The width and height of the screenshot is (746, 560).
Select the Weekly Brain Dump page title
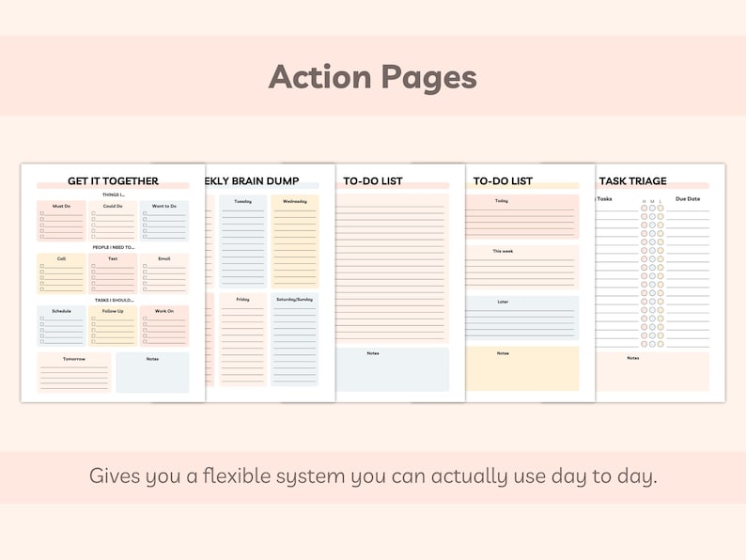(253, 180)
